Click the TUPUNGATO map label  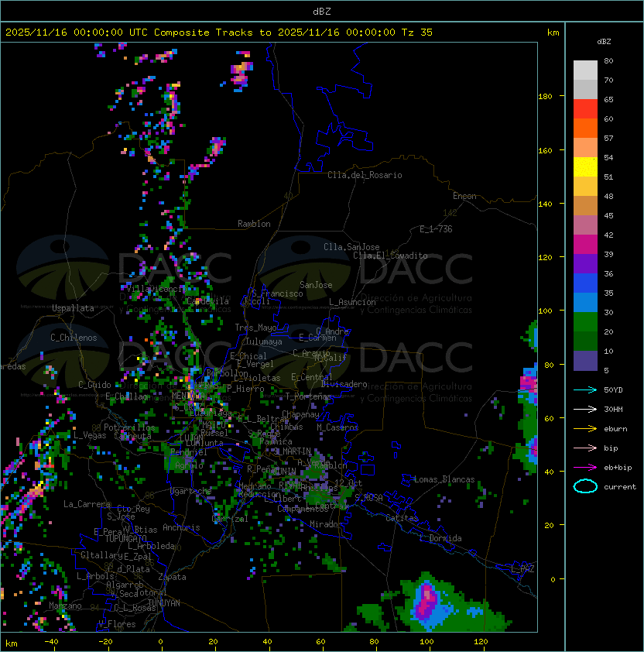click(125, 538)
